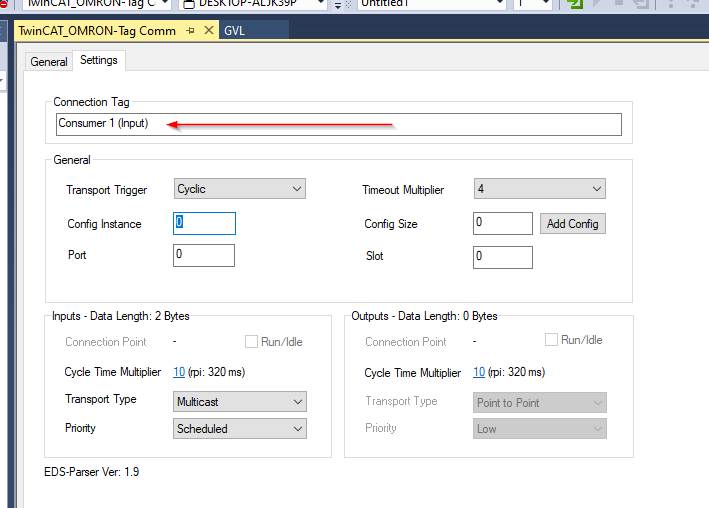
Task: Click the Outputs '(rpi: 320 ms)' text
Action: 516,372
